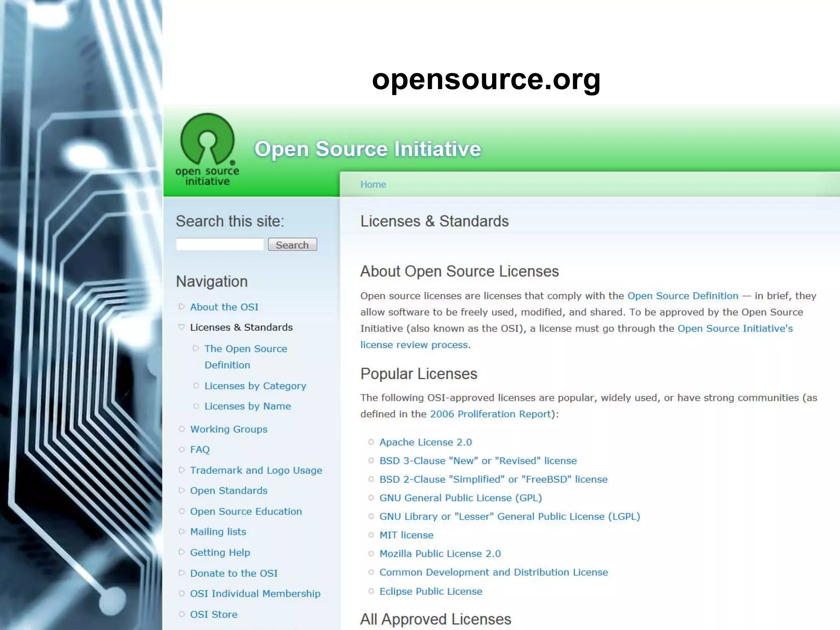Screen dimensions: 840x630
Task: Select Licenses by Name in the sidebar
Action: 247,406
